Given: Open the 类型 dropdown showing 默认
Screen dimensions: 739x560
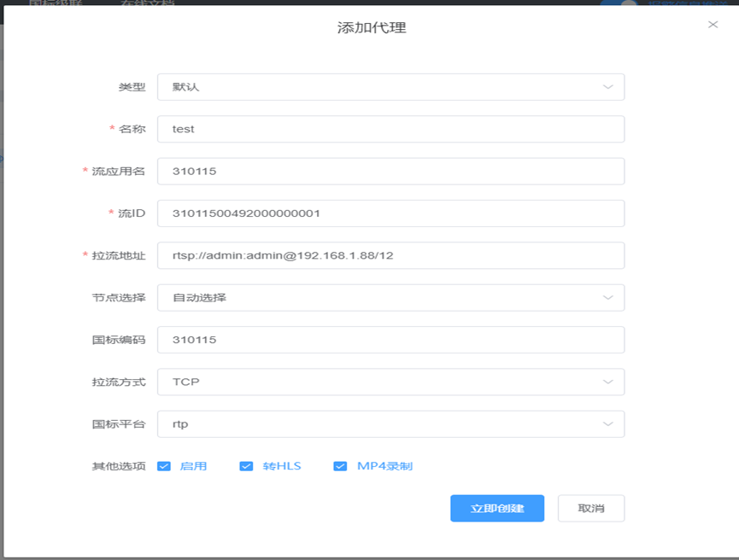Looking at the screenshot, I should tap(390, 87).
